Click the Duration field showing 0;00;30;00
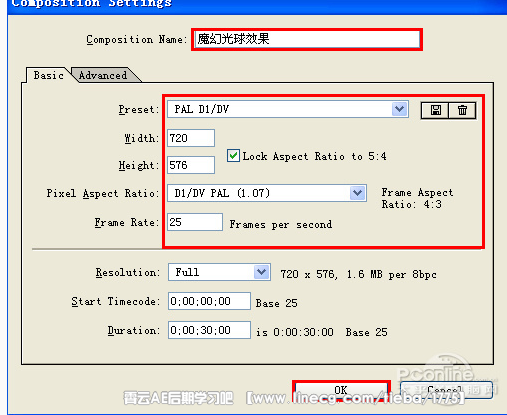Screen dimensions: 507x415 pyautogui.click(x=209, y=330)
